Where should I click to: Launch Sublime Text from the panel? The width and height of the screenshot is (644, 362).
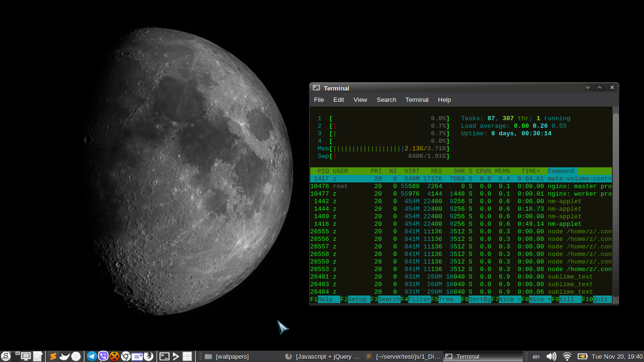coord(53,356)
